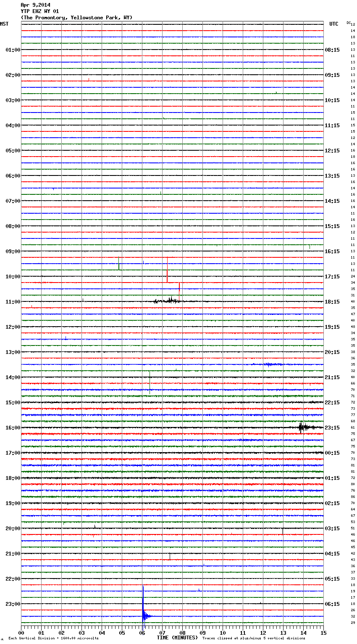Click the 06 minute tick label

tap(142, 633)
